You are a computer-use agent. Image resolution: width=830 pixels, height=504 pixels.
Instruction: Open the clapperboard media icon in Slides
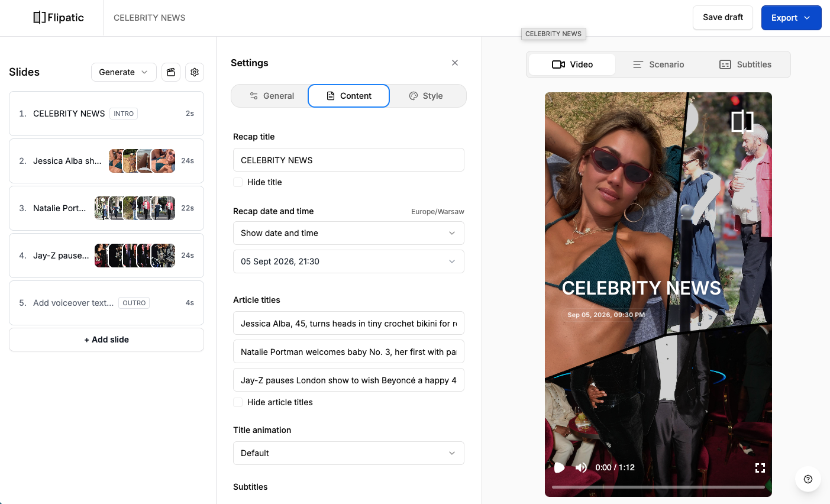point(171,72)
